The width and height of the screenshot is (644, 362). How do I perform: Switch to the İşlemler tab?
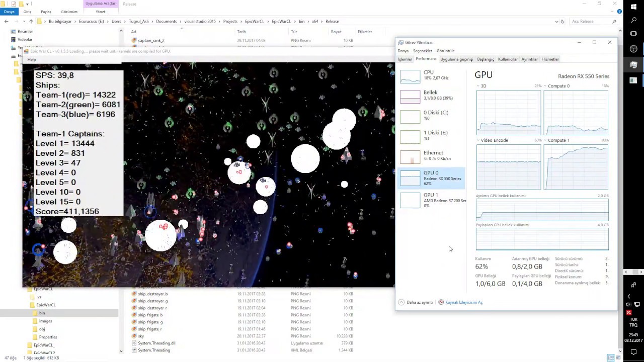tap(405, 59)
